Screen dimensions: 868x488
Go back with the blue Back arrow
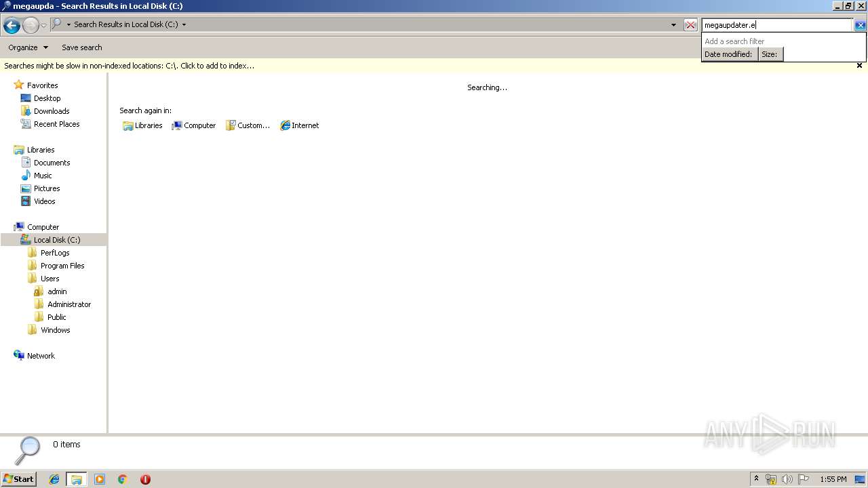(x=12, y=26)
